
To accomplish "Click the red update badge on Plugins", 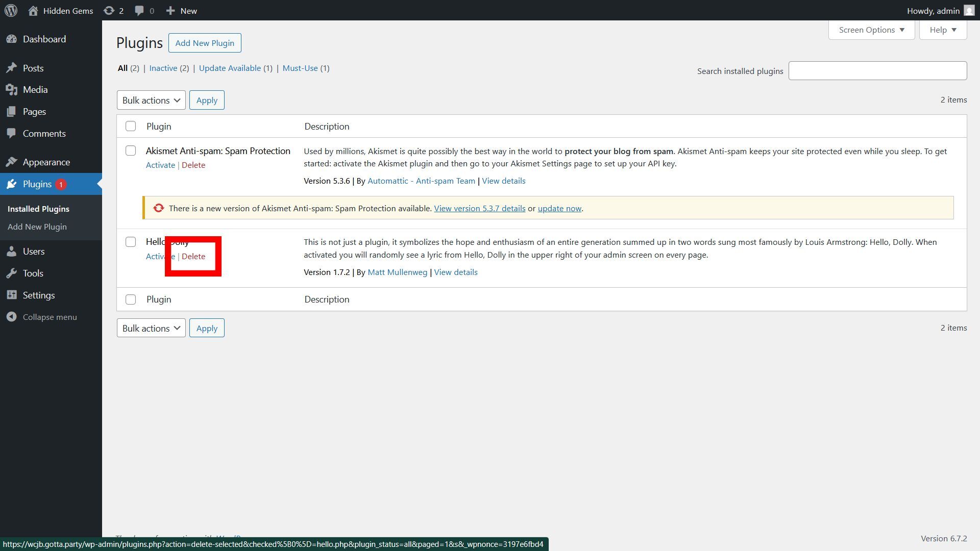I will (x=61, y=185).
